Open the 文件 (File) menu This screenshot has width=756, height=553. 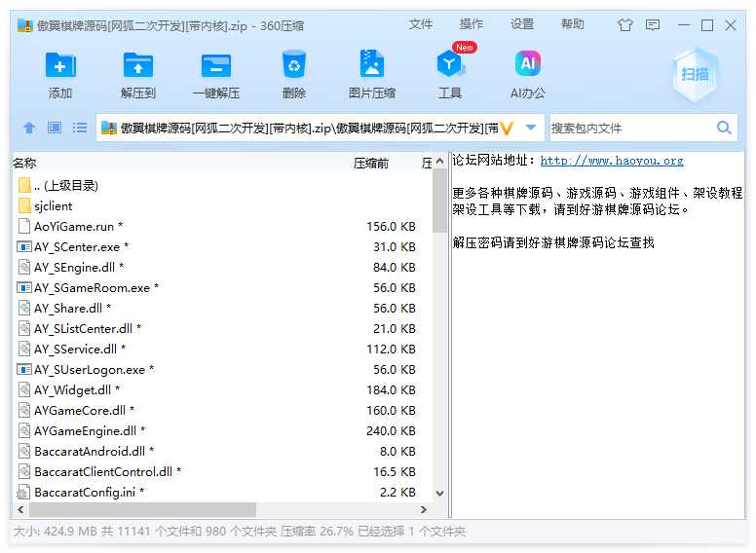click(x=421, y=24)
